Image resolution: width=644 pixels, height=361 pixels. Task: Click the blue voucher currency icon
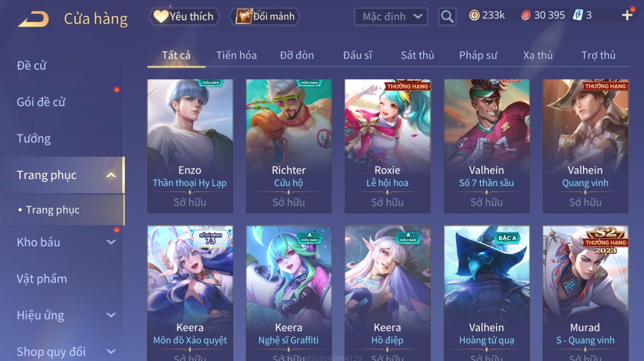click(578, 15)
